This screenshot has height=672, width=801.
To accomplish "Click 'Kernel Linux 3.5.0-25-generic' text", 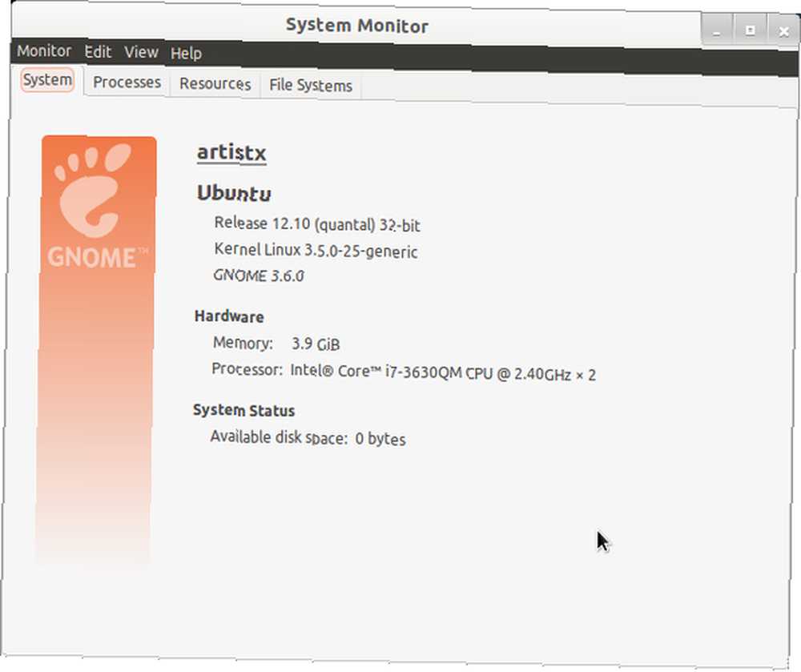I will pyautogui.click(x=316, y=250).
